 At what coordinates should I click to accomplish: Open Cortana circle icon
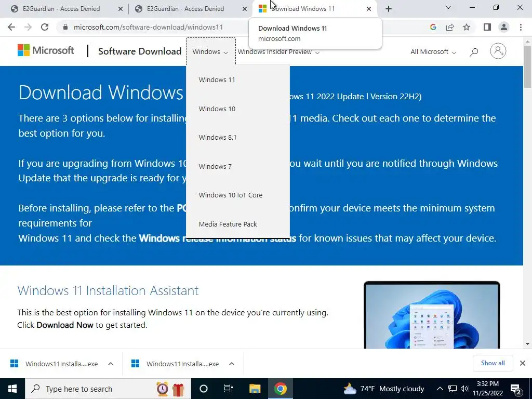pyautogui.click(x=204, y=389)
